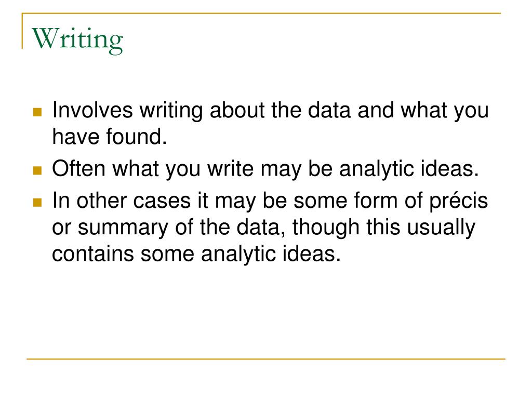
Task: Click the green "Writing" slide title
Action: coord(77,39)
